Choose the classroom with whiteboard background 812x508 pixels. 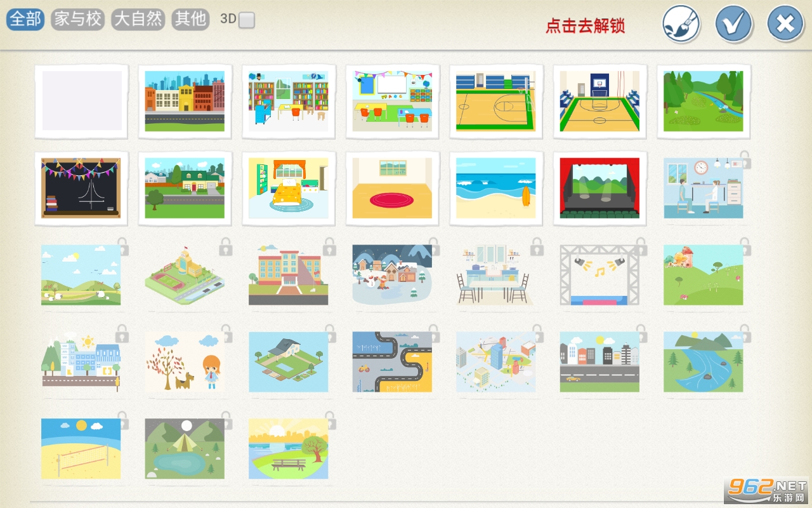[x=393, y=102]
